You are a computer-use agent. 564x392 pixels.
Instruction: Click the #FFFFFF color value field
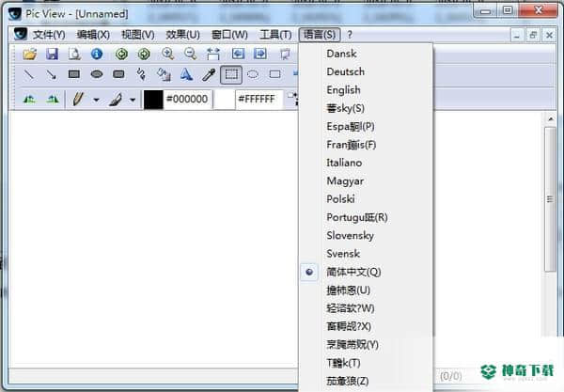258,100
